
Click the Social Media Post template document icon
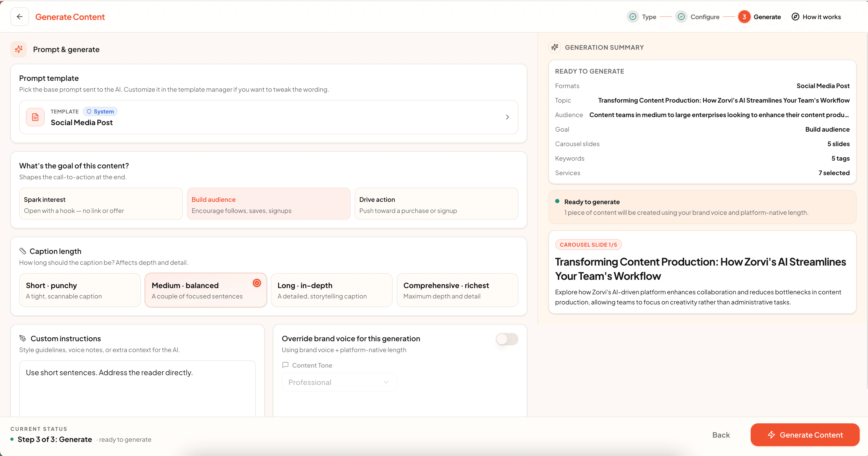click(x=35, y=117)
